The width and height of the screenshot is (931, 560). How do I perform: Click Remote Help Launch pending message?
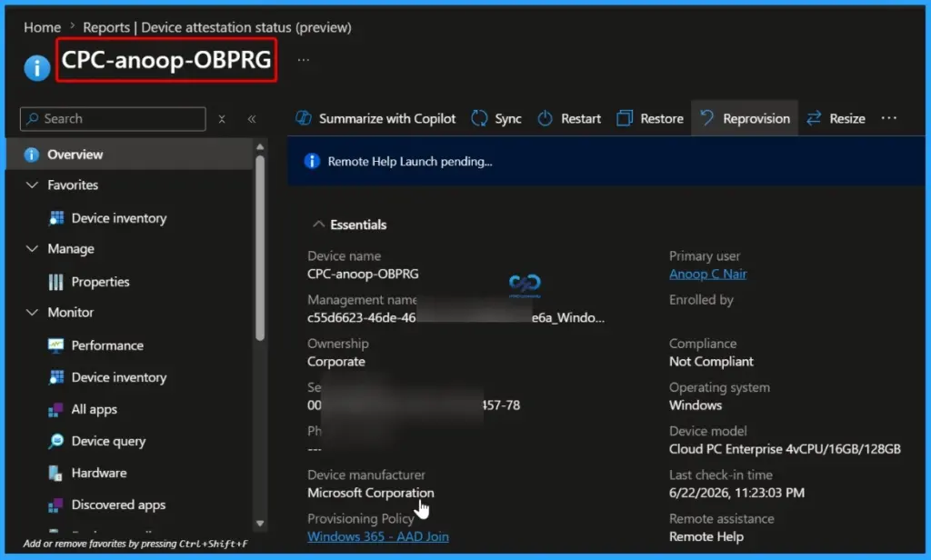click(x=410, y=162)
